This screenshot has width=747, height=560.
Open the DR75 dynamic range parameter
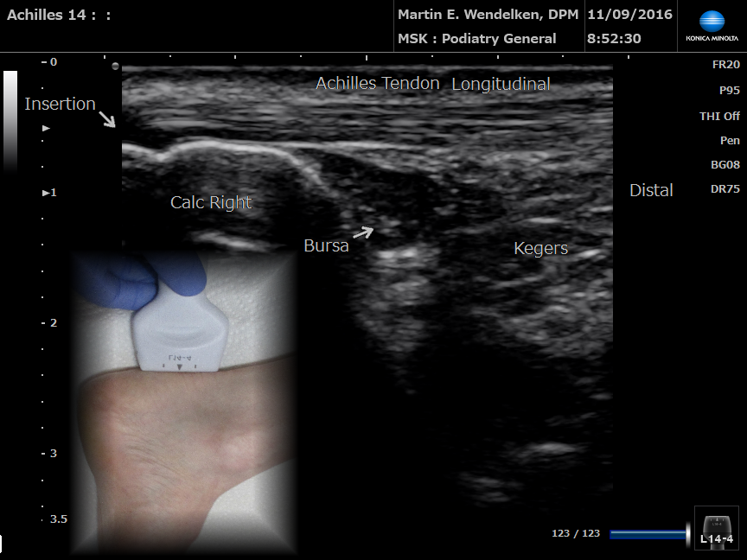click(x=725, y=189)
